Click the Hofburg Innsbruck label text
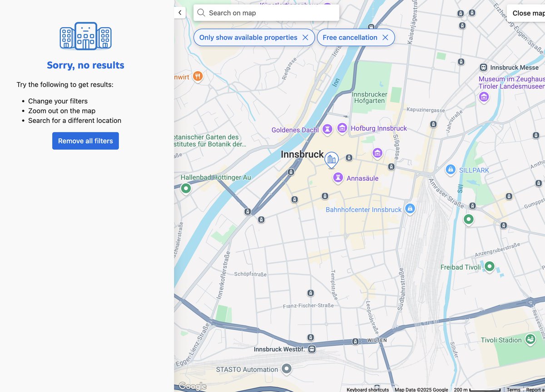 (x=379, y=128)
